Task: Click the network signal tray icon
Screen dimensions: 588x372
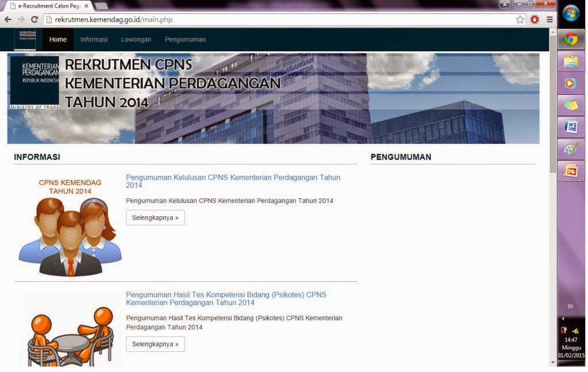Action: pyautogui.click(x=575, y=331)
